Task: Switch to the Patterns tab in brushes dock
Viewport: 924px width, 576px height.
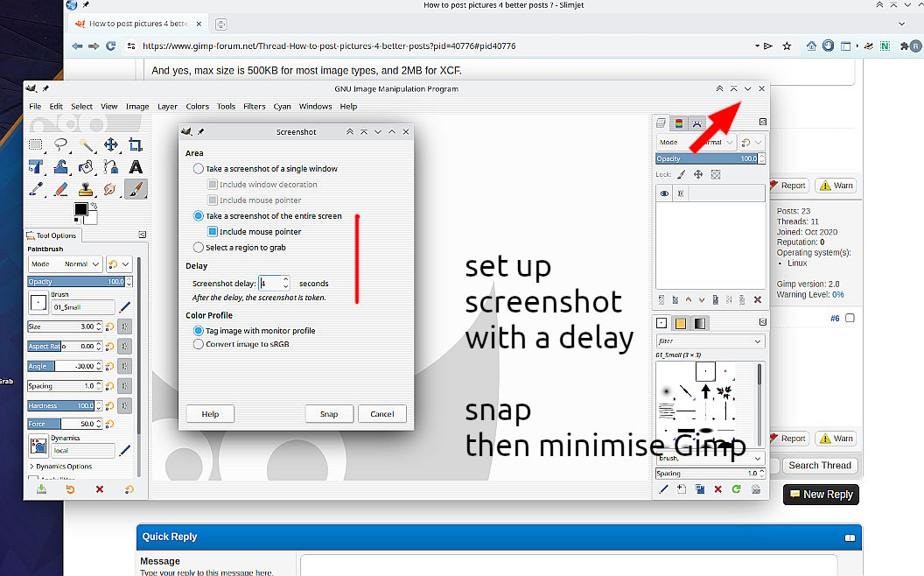Action: click(x=681, y=323)
